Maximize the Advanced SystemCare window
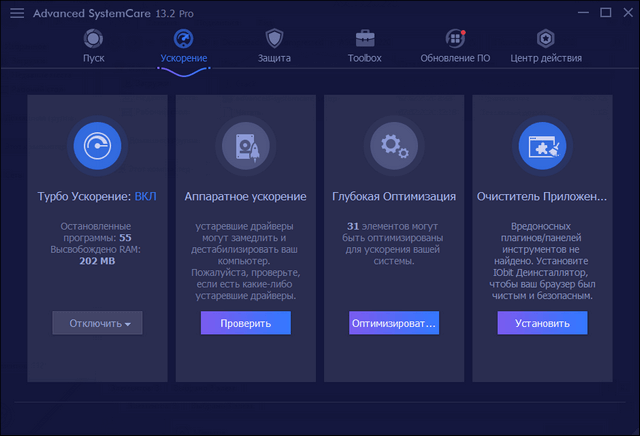640x436 pixels. (x=606, y=13)
